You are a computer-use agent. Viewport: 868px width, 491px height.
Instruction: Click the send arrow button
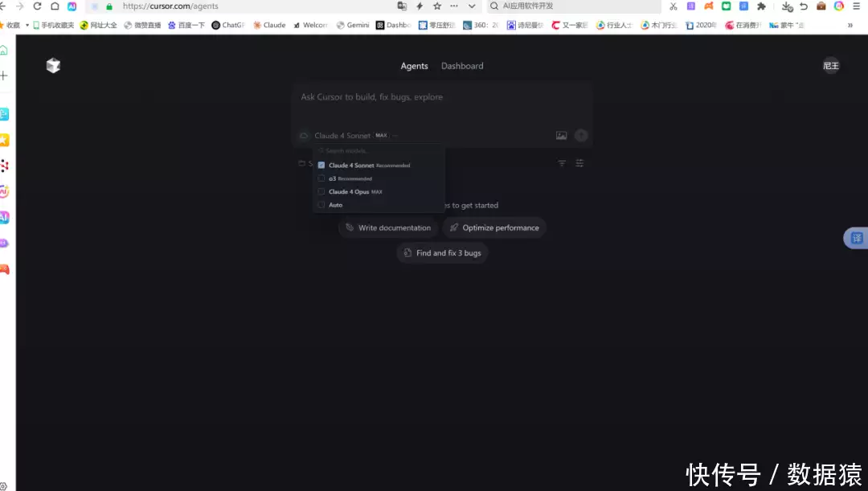[581, 136]
